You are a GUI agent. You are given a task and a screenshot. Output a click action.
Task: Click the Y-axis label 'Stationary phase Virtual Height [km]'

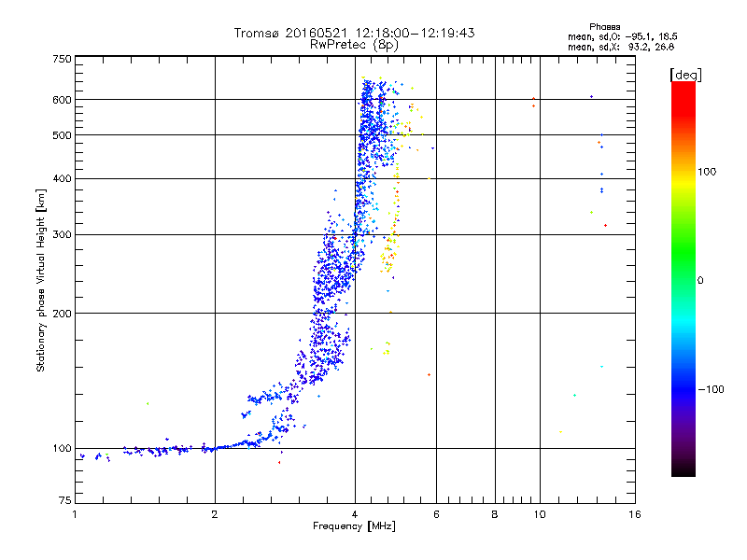coord(40,280)
